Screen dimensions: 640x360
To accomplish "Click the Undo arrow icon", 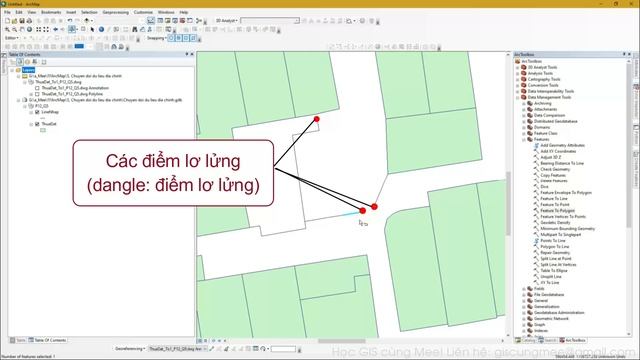I will pyautogui.click(x=70, y=20).
